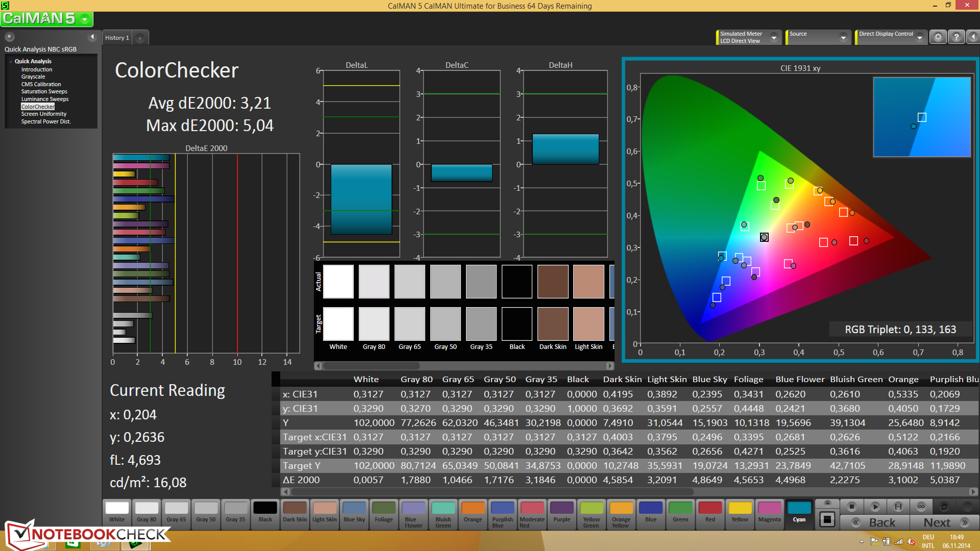The width and height of the screenshot is (980, 551).
Task: Open the Simulated Meter dropdown
Action: pos(774,37)
